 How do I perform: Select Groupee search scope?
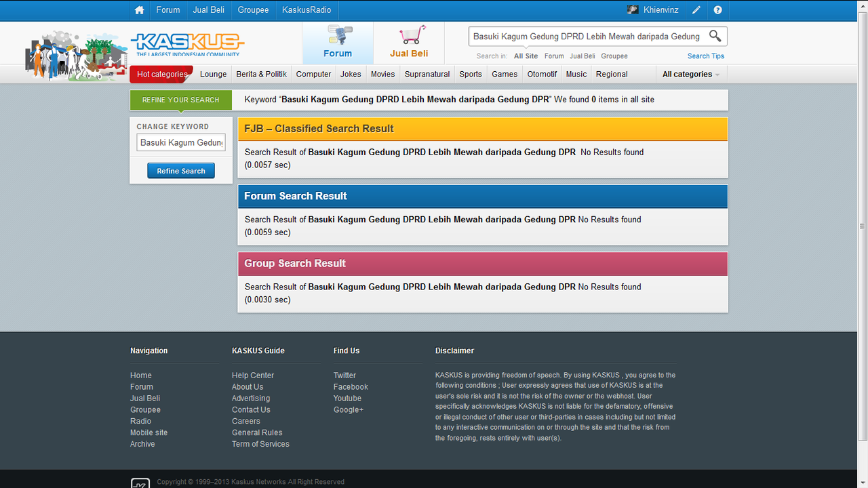[x=614, y=56]
